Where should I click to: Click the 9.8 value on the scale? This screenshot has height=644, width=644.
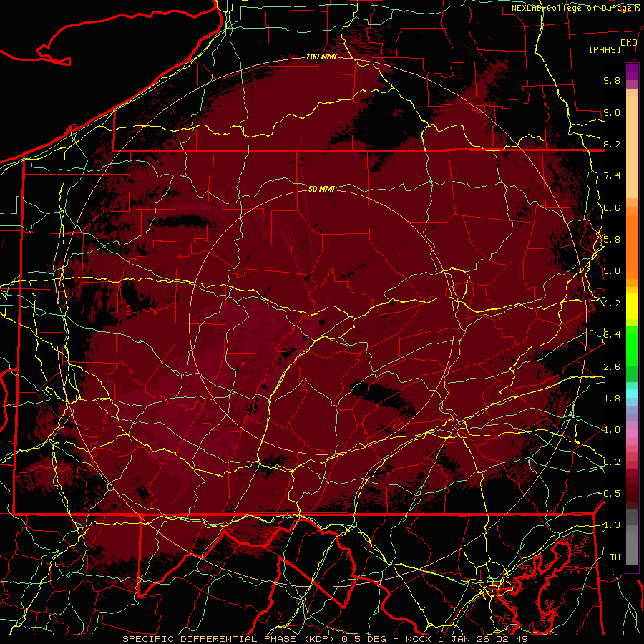pyautogui.click(x=612, y=80)
